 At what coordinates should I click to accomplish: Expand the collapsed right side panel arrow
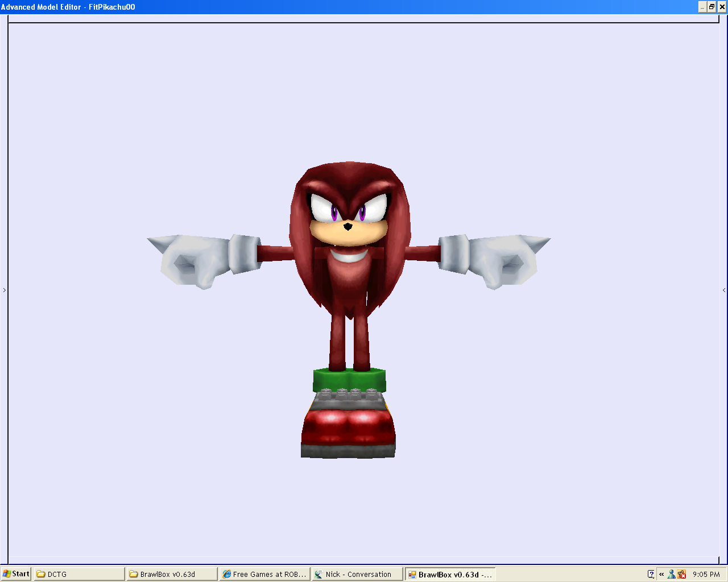(x=723, y=290)
